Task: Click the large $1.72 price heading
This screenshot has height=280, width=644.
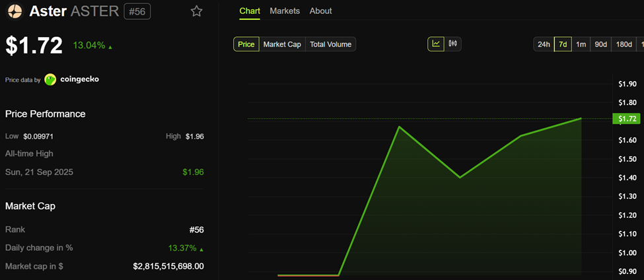Action: 34,46
